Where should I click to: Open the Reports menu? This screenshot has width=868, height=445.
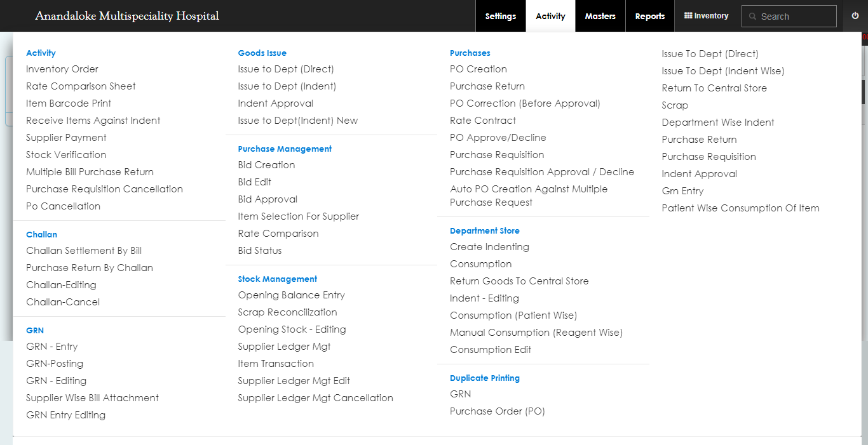tap(649, 16)
